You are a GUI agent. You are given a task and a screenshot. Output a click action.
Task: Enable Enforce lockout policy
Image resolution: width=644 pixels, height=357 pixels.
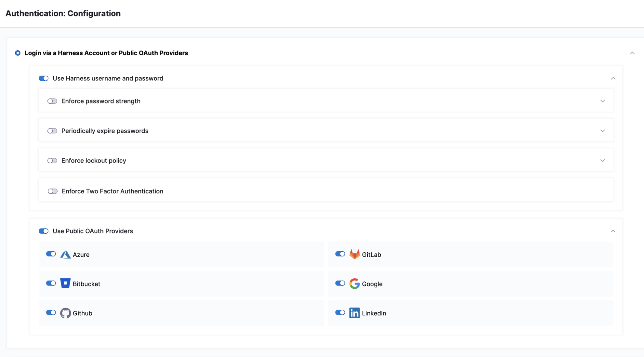[x=52, y=160]
